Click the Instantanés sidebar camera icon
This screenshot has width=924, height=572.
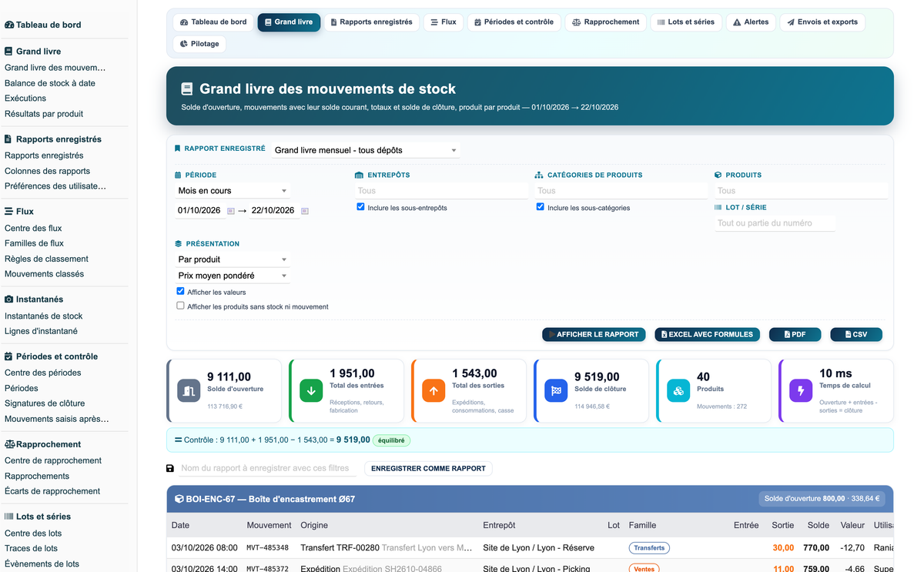[9, 299]
